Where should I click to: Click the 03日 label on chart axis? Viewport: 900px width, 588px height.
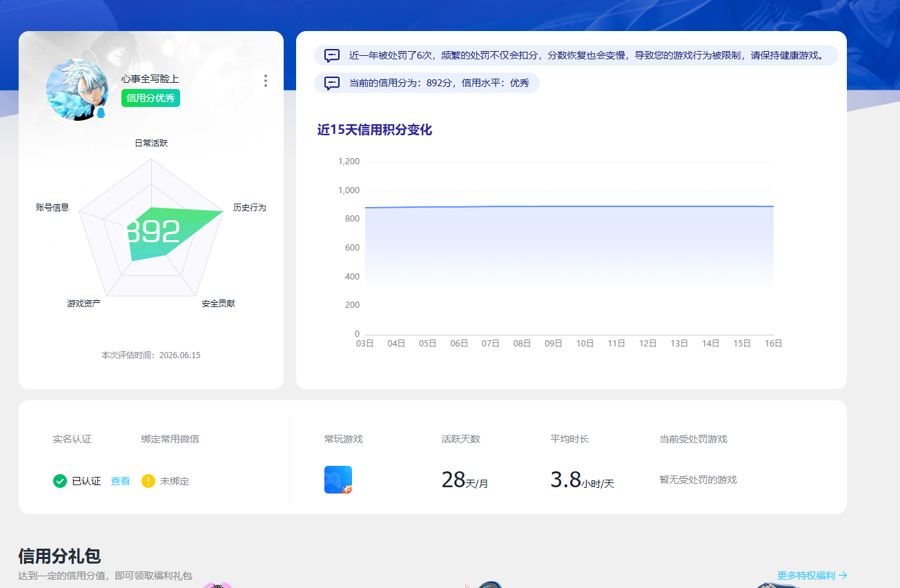(365, 343)
